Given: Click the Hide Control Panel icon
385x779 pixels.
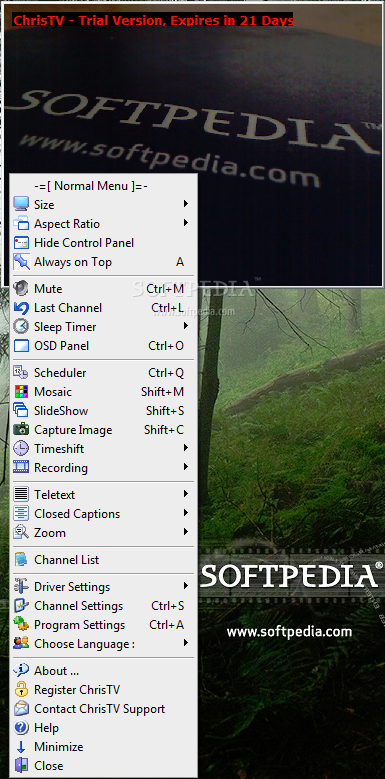Looking at the screenshot, I should point(21,243).
